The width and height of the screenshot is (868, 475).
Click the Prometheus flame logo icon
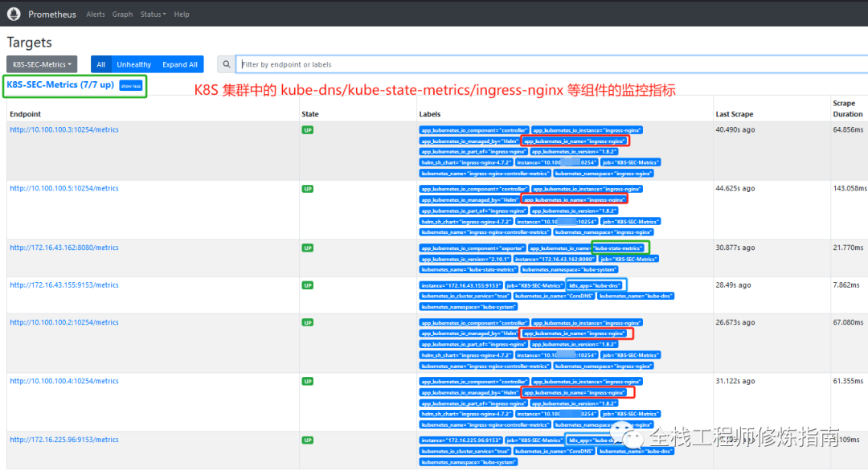click(x=14, y=14)
